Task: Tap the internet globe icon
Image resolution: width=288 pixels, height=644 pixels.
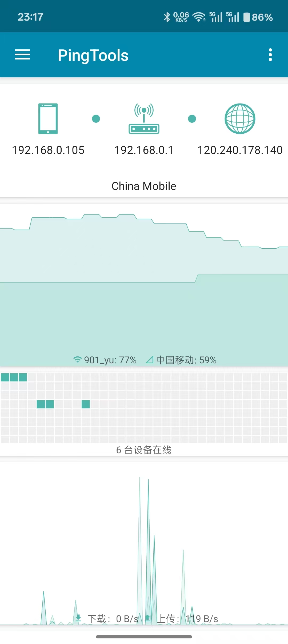Action: [240, 118]
